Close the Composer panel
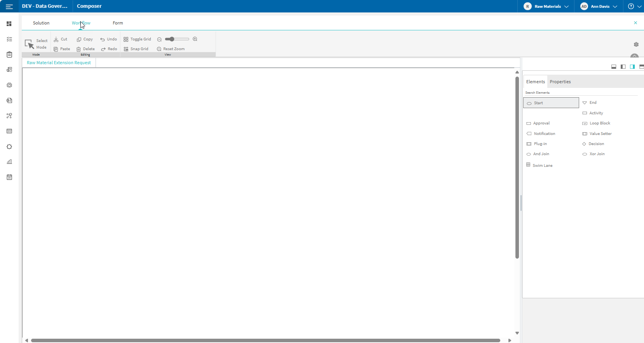 [x=635, y=23]
